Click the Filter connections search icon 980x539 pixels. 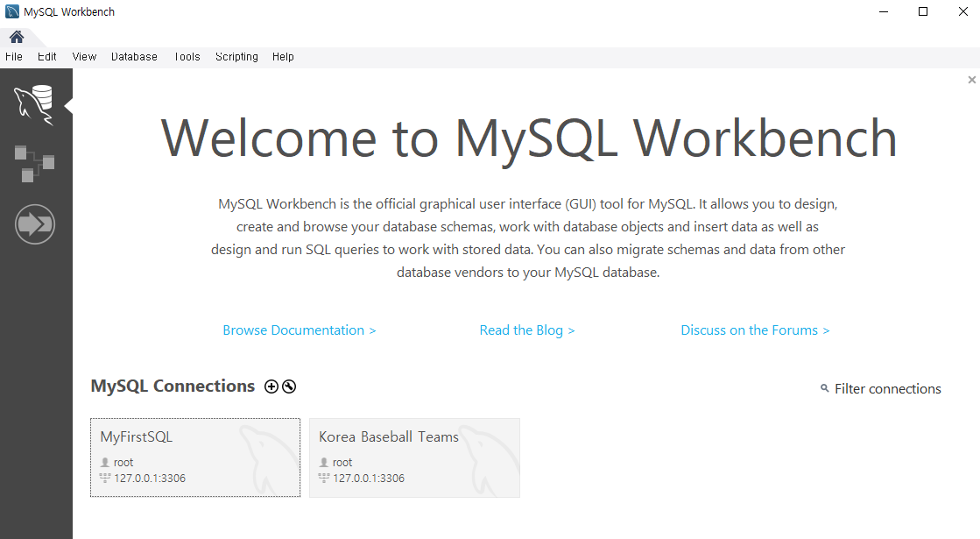[824, 388]
